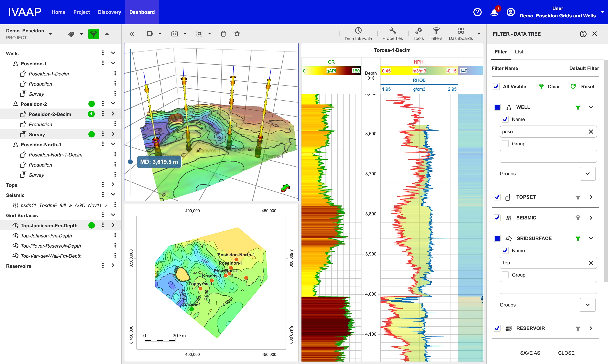Open Tools gears icon

pyautogui.click(x=419, y=34)
